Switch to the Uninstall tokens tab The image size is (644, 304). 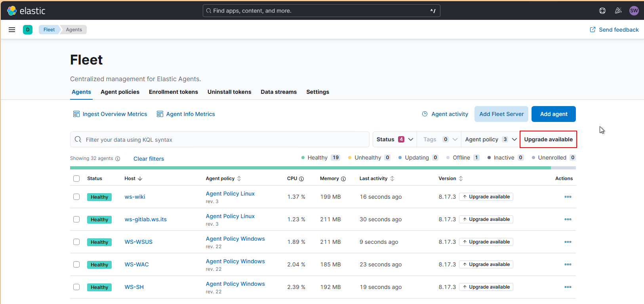coord(229,92)
